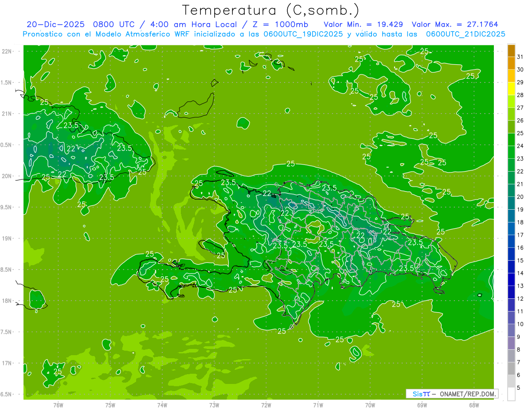
Task: Click the '19N' latitude label
Action: click(x=7, y=239)
